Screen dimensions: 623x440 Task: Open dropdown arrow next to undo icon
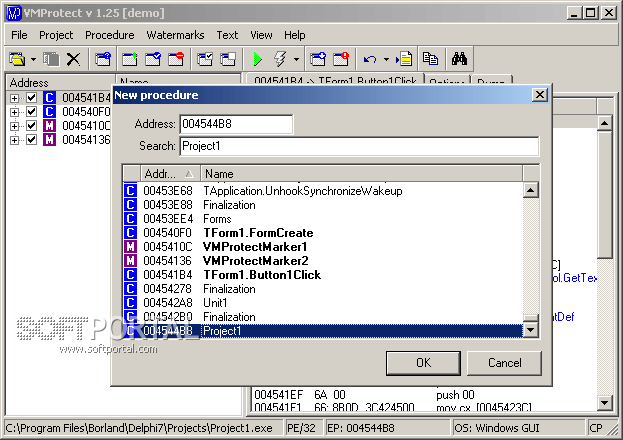(386, 60)
